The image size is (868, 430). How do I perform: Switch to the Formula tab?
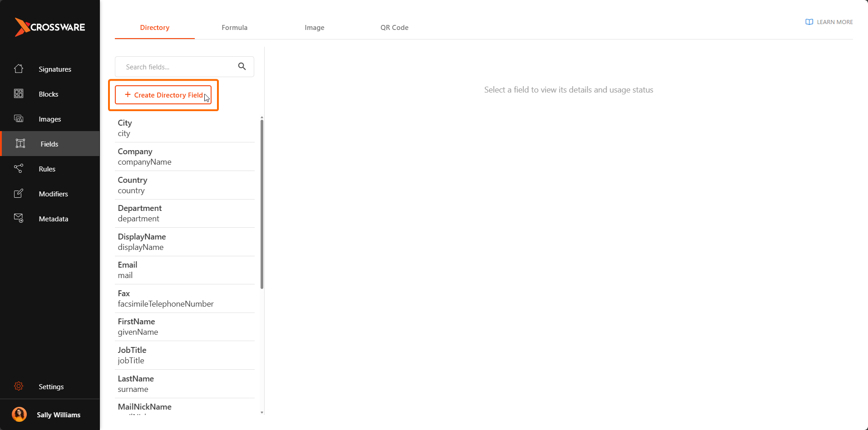pos(234,27)
